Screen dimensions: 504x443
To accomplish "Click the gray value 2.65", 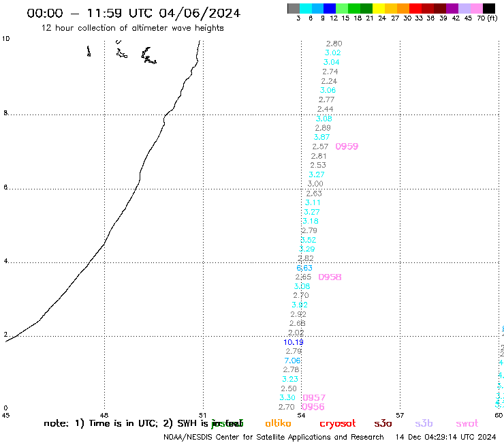I will tap(304, 277).
